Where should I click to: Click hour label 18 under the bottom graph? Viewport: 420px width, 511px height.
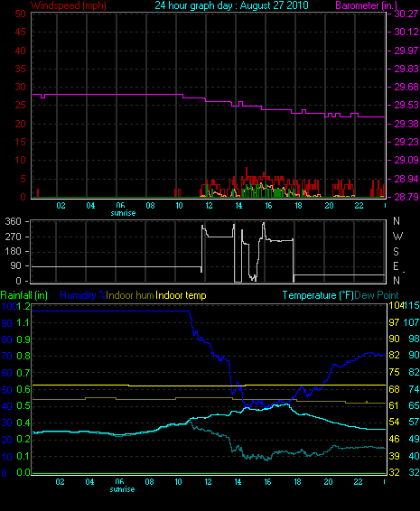tap(298, 482)
